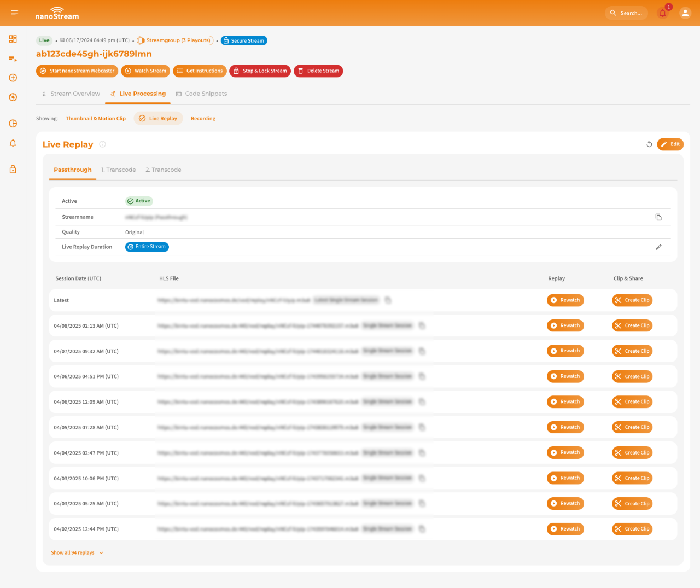Open the streams list icon in sidebar

13,58
